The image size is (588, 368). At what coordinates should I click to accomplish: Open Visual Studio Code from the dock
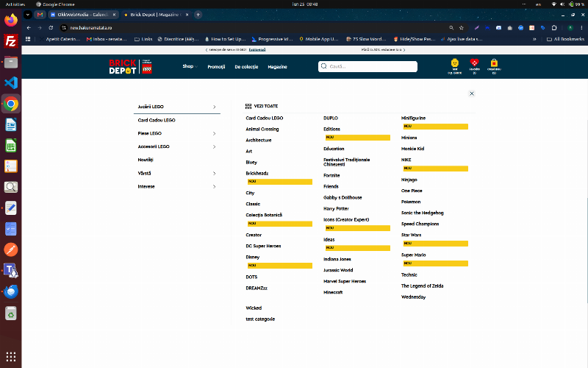pos(11,82)
